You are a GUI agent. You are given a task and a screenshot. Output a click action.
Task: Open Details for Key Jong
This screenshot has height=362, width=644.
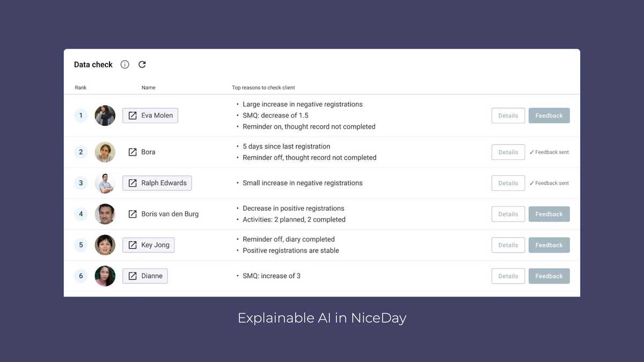[x=508, y=245]
